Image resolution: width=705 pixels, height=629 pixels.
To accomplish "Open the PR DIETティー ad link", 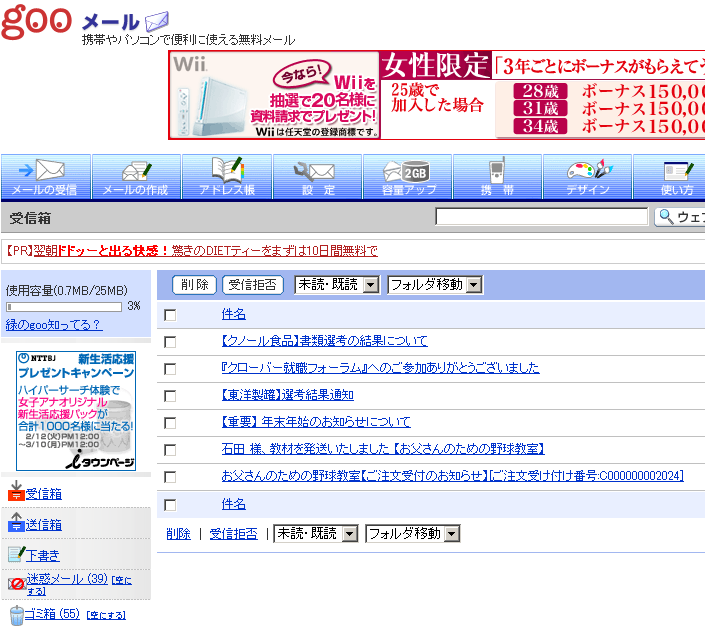I will click(205, 250).
